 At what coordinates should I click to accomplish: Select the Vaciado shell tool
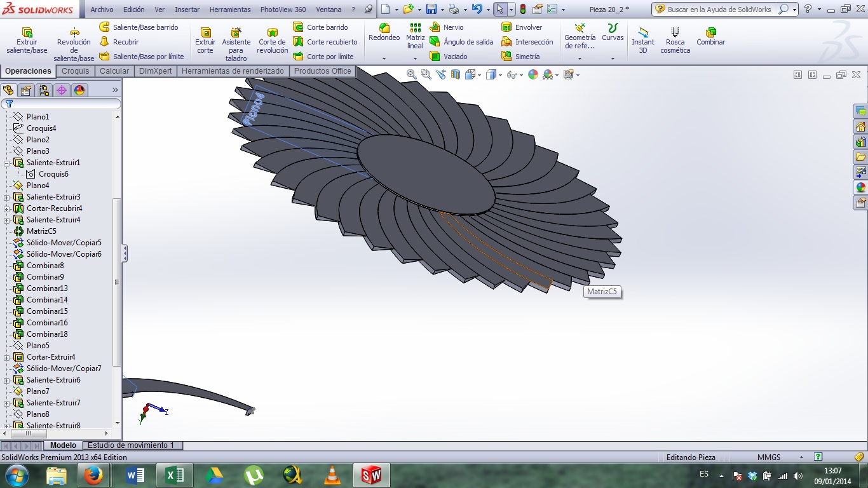click(x=449, y=57)
